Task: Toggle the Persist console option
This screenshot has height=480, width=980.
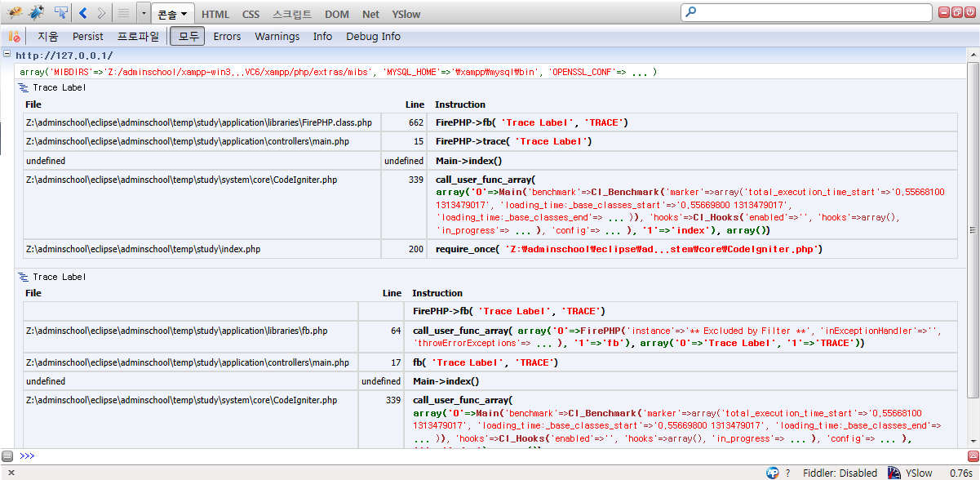Action: point(88,37)
